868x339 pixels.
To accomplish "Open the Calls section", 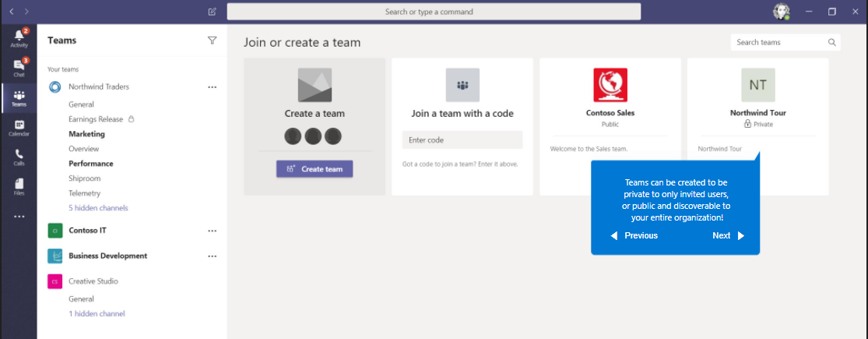I will [x=19, y=157].
